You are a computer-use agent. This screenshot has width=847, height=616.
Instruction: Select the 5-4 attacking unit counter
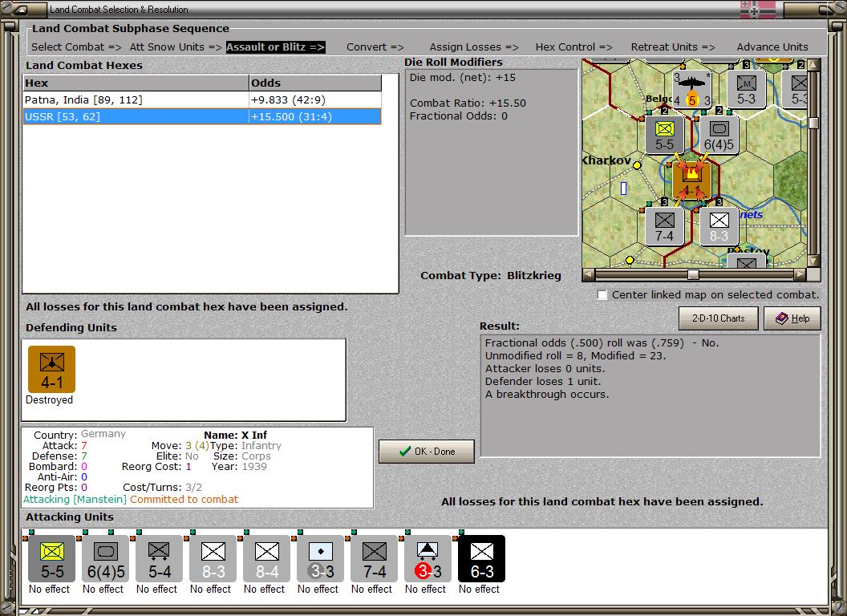coord(159,559)
